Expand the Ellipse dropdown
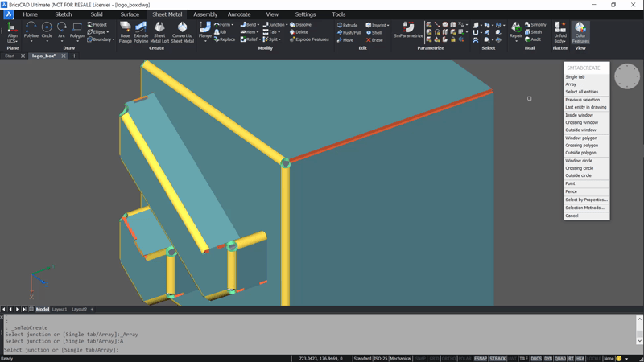This screenshot has height=362, width=644. (108, 32)
